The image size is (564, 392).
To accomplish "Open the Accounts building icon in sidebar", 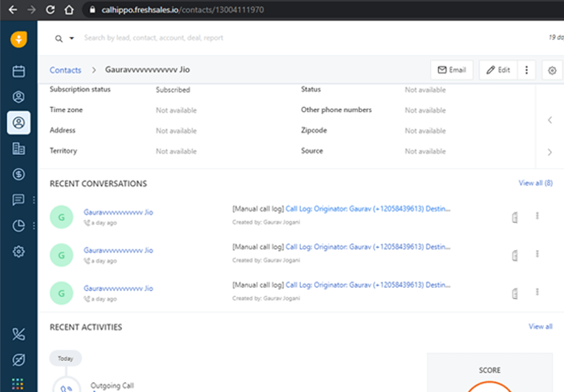I will pyautogui.click(x=19, y=149).
